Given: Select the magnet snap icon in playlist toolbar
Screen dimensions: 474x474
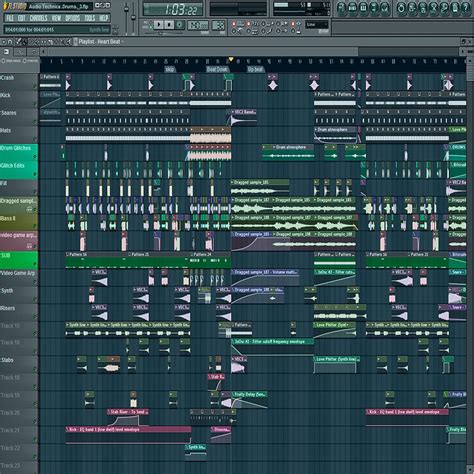Looking at the screenshot, I should tap(10, 42).
